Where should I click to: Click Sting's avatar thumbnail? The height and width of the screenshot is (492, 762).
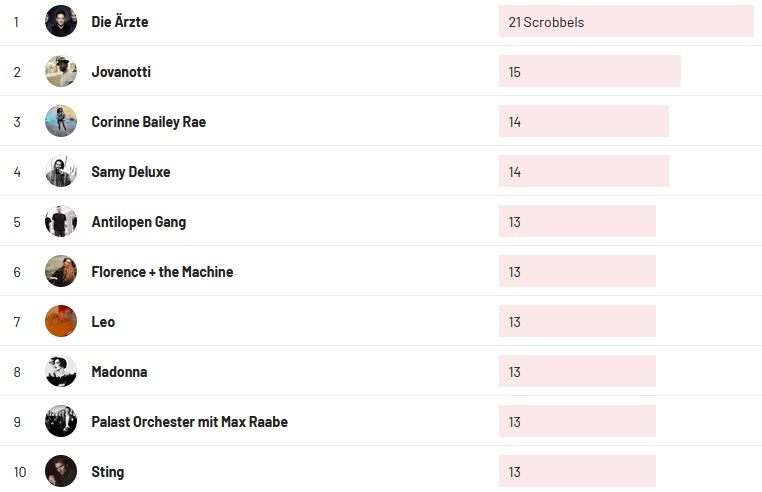point(61,471)
